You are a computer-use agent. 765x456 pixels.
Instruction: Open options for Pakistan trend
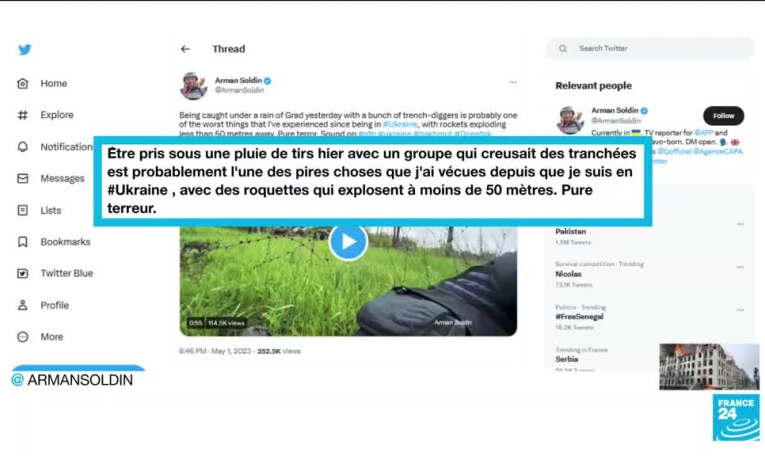click(740, 224)
